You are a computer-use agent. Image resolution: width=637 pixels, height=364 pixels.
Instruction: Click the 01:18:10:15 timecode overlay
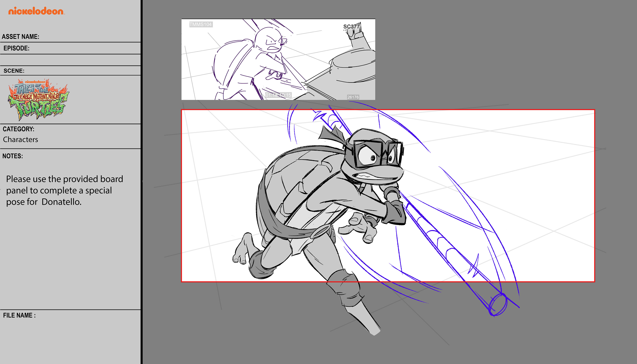[278, 95]
